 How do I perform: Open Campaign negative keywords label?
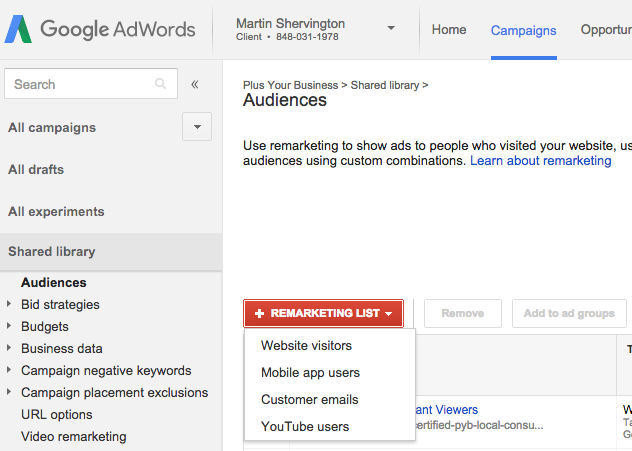(x=106, y=370)
